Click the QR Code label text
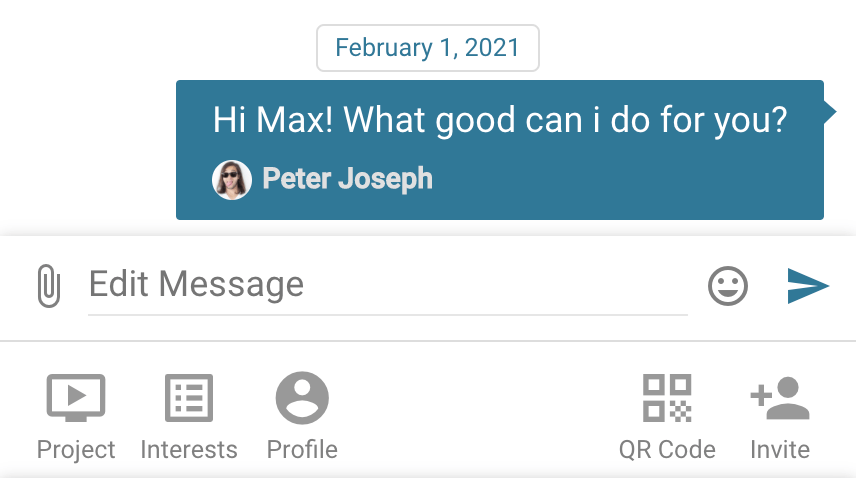856x478 pixels. click(667, 450)
